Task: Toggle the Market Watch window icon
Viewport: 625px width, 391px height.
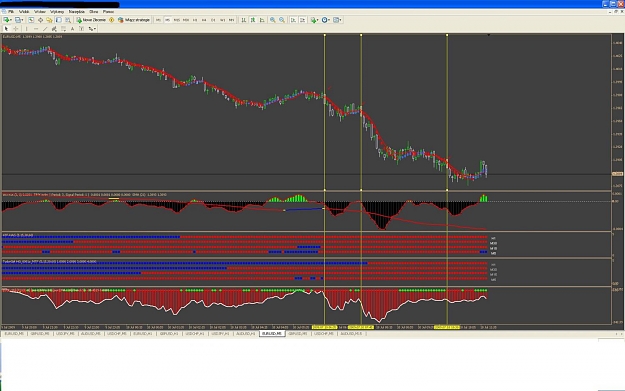Action: point(31,20)
